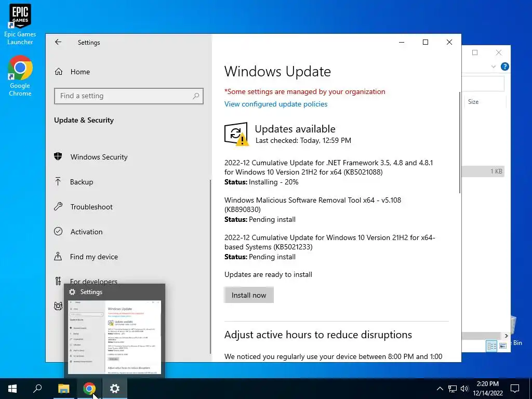532x399 pixels.
Task: Click the taskbar clock and date
Action: (487, 389)
